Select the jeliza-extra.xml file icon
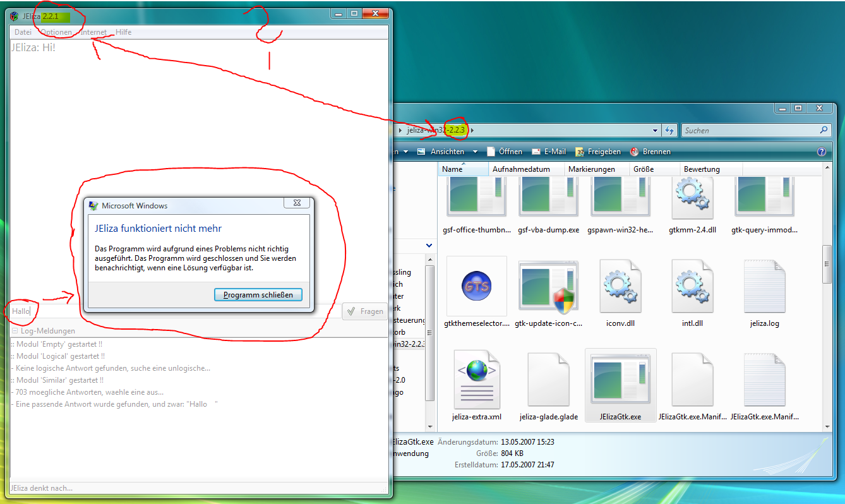 point(476,379)
